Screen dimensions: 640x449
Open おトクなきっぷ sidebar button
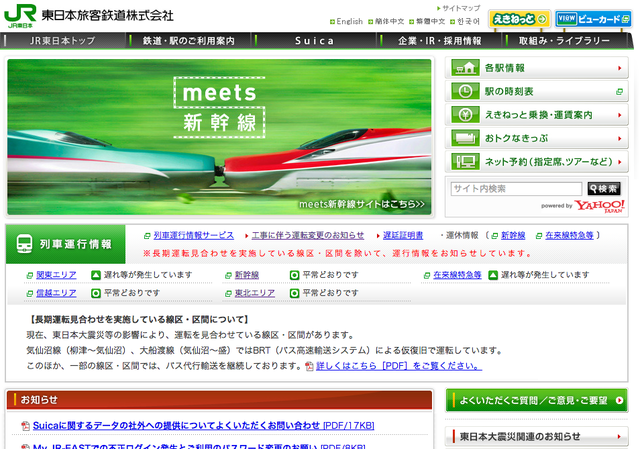pos(537,138)
